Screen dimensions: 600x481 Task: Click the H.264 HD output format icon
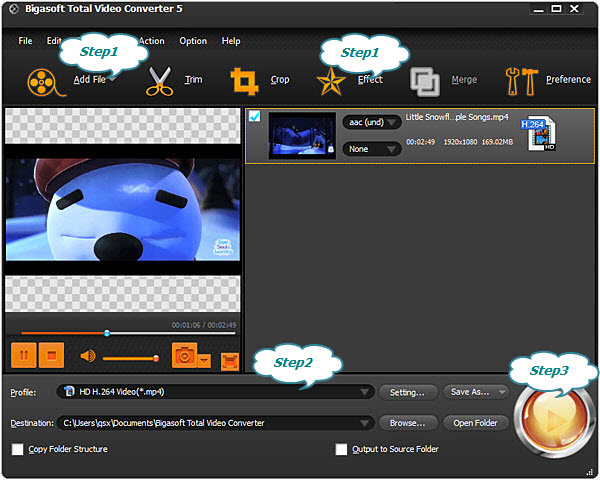539,133
